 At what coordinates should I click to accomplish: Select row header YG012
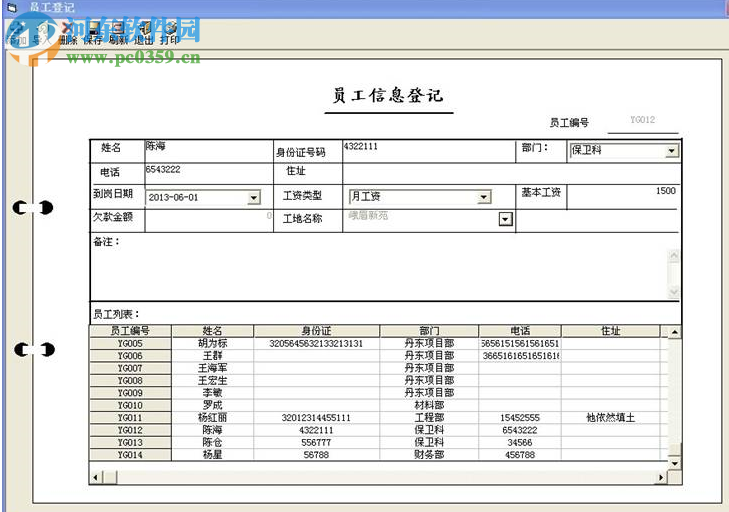[x=130, y=430]
